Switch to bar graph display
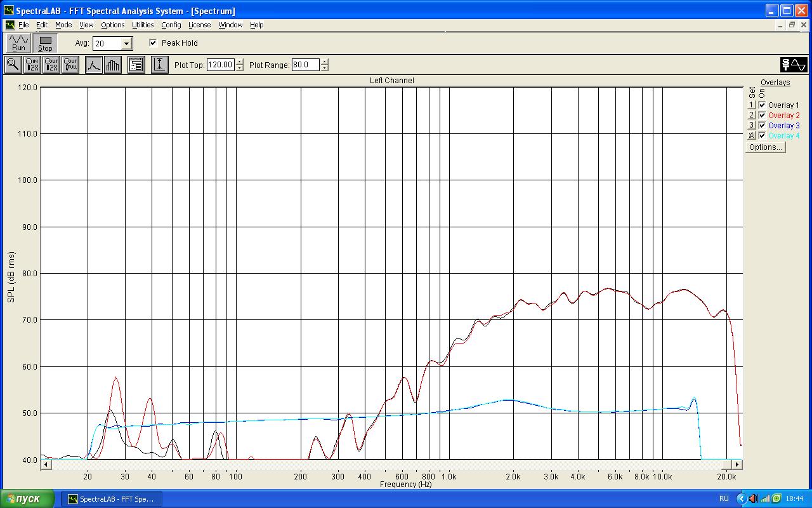Screen dimensions: 812x508 pyautogui.click(x=113, y=65)
